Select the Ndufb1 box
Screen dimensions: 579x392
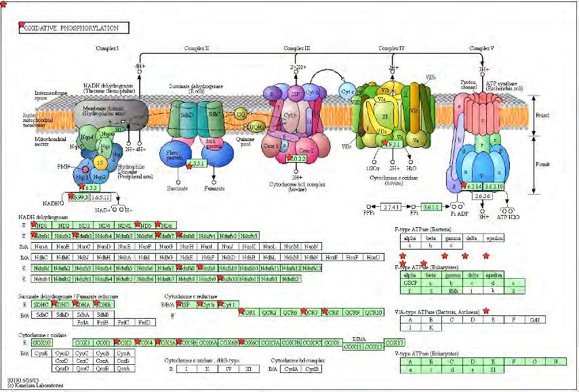tap(42, 279)
